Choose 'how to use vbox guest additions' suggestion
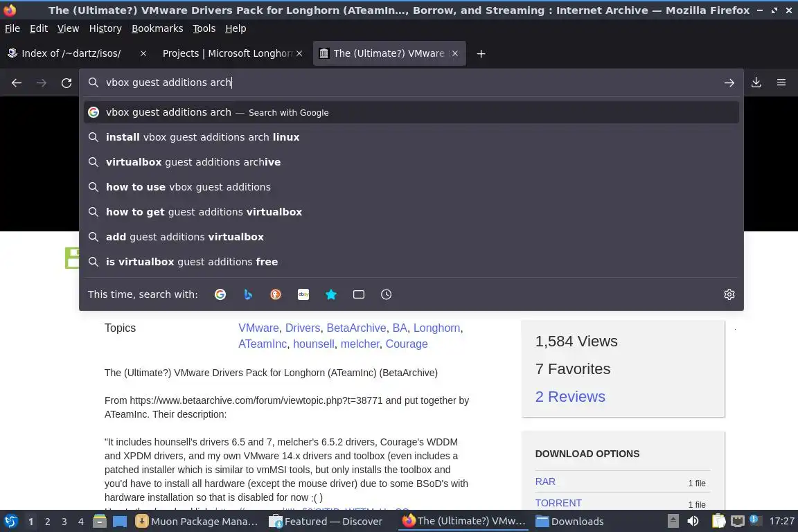Viewport: 798px width, 532px height. (411, 187)
